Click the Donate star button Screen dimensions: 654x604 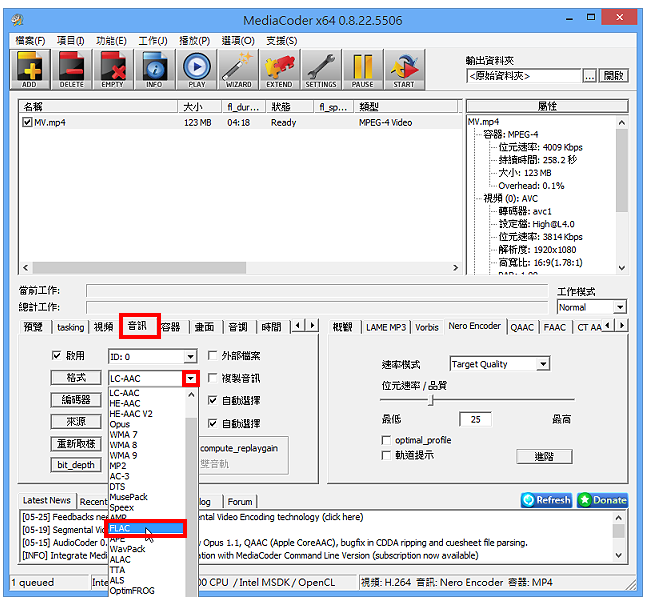(x=603, y=500)
